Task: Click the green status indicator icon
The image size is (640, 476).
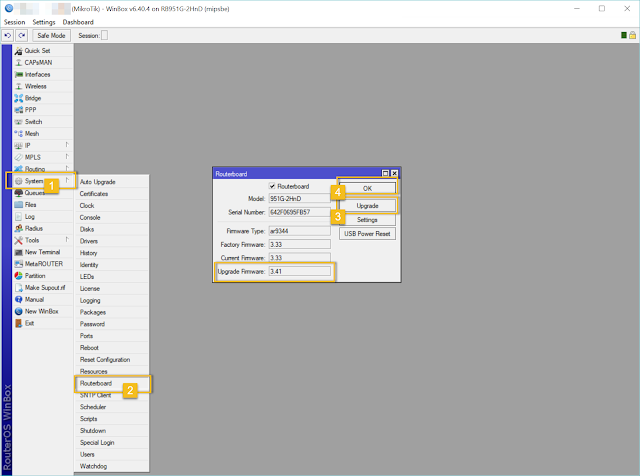Action: (624, 35)
